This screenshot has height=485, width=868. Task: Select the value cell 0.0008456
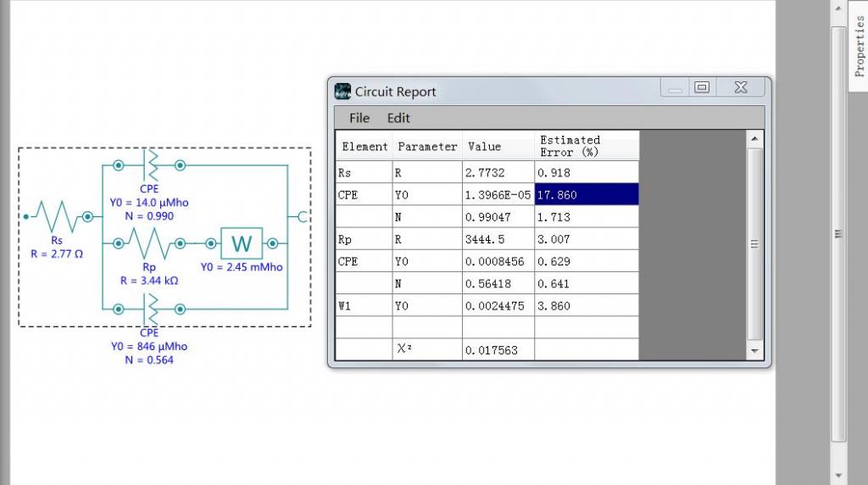click(x=498, y=261)
